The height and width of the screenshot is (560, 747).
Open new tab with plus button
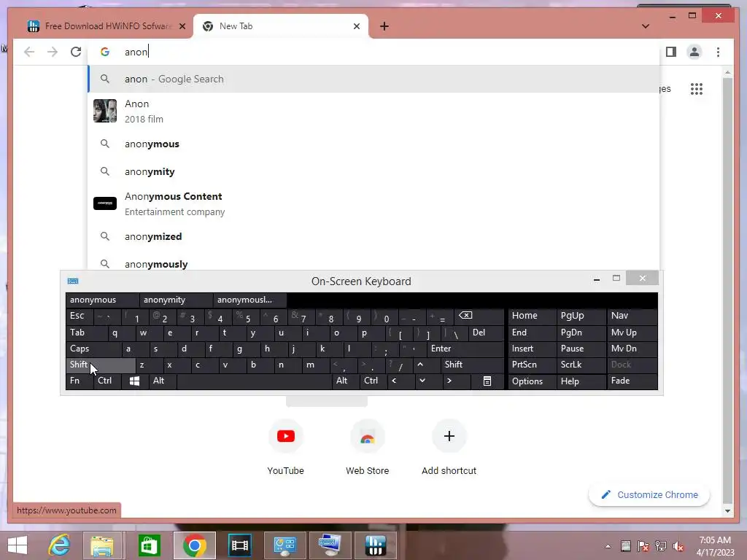(x=384, y=26)
